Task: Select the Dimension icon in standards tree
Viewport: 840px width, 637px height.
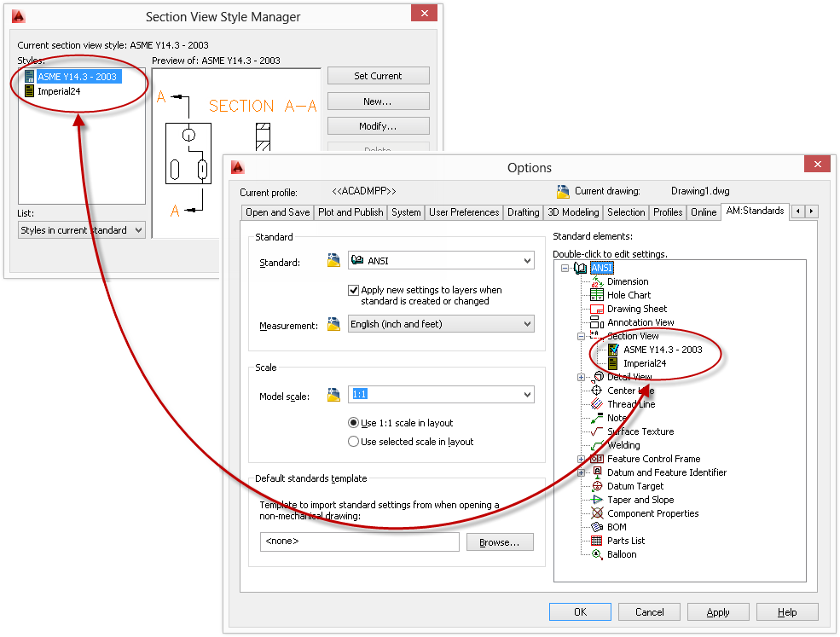Action: coord(597,281)
